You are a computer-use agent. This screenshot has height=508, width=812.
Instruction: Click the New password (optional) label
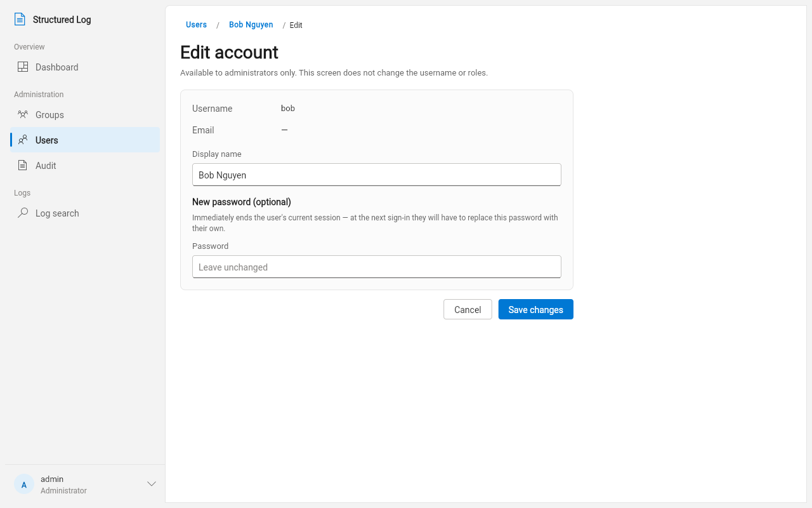(x=242, y=202)
